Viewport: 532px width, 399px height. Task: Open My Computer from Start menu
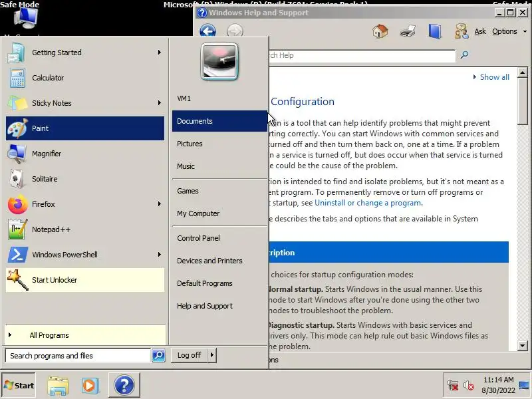[219, 213]
